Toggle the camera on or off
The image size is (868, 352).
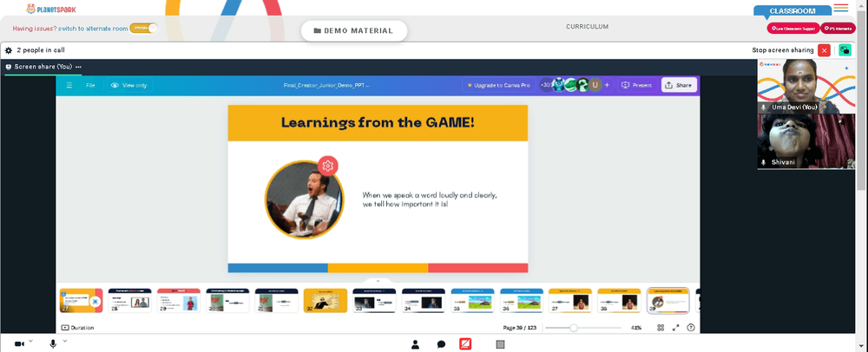click(x=19, y=344)
